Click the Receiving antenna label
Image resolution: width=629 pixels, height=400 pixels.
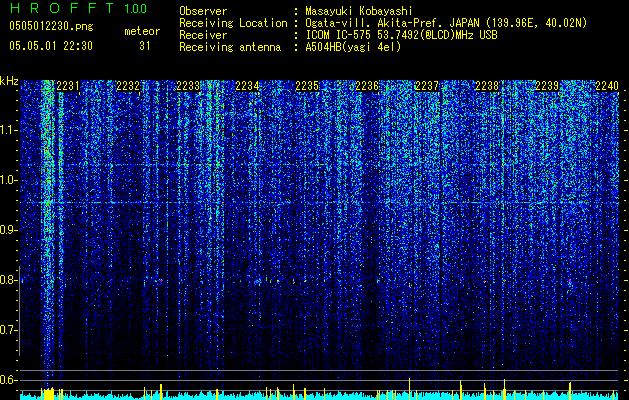(230, 47)
